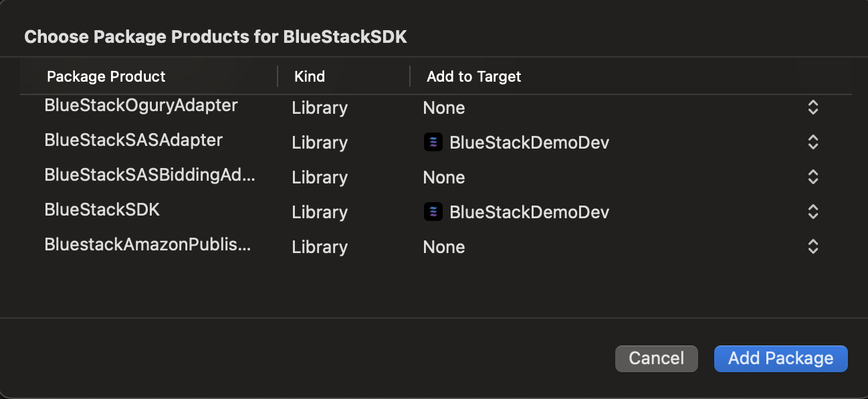Sort by Package Product column header
The image size is (868, 399).
(106, 76)
